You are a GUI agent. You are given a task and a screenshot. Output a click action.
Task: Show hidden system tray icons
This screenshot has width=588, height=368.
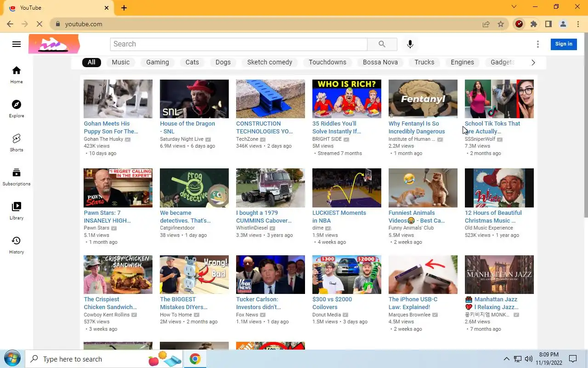(x=507, y=359)
